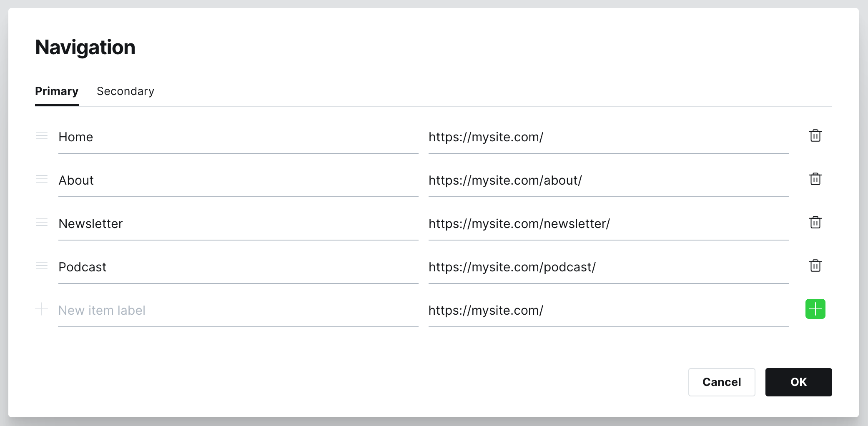Click the reorder handle next to About
Screen dimensions: 868x426
[x=42, y=179]
